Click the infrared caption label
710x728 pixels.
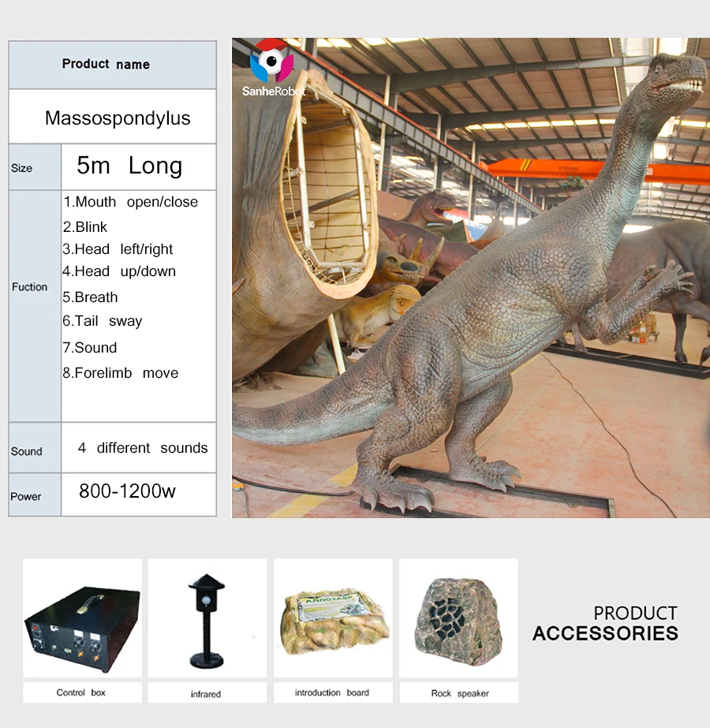click(206, 694)
